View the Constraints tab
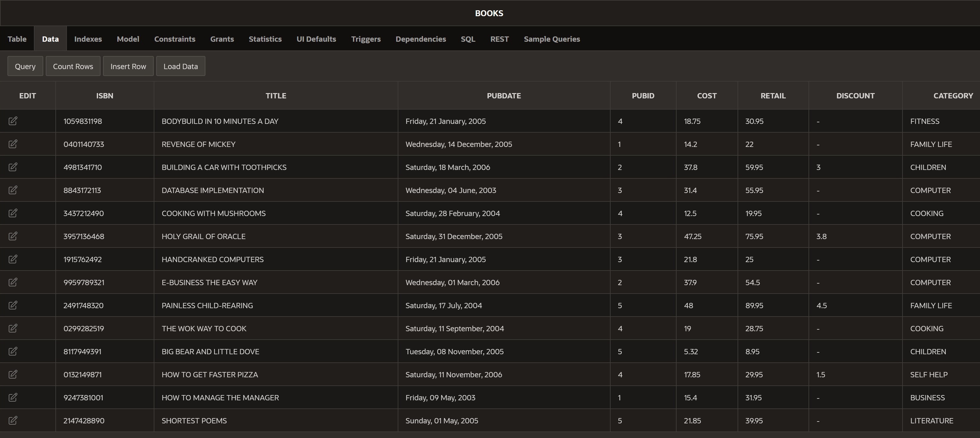 [175, 38]
